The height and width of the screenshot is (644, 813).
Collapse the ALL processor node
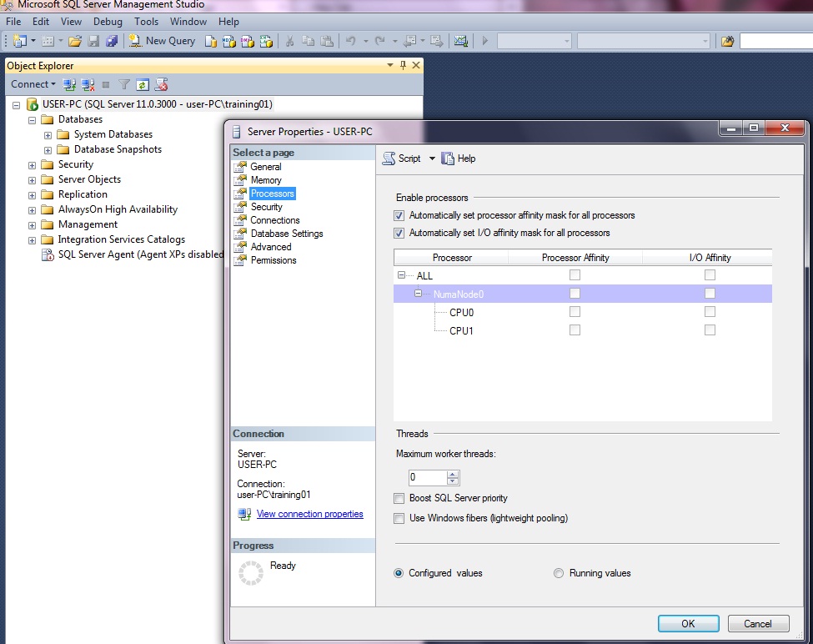pyautogui.click(x=401, y=275)
